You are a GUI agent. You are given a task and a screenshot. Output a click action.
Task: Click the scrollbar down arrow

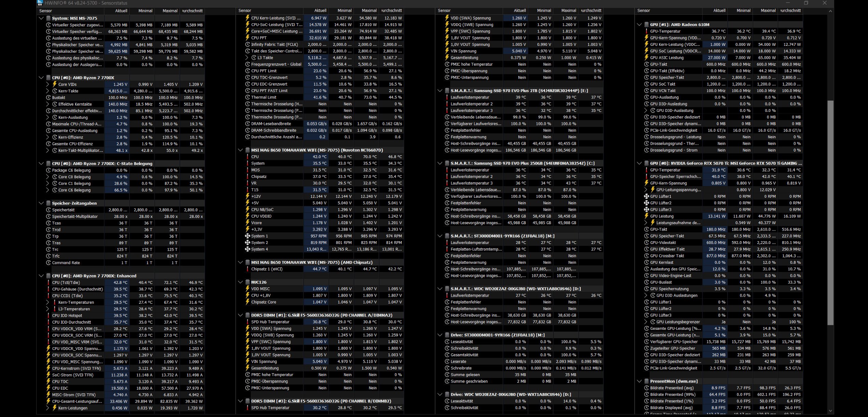click(x=830, y=411)
